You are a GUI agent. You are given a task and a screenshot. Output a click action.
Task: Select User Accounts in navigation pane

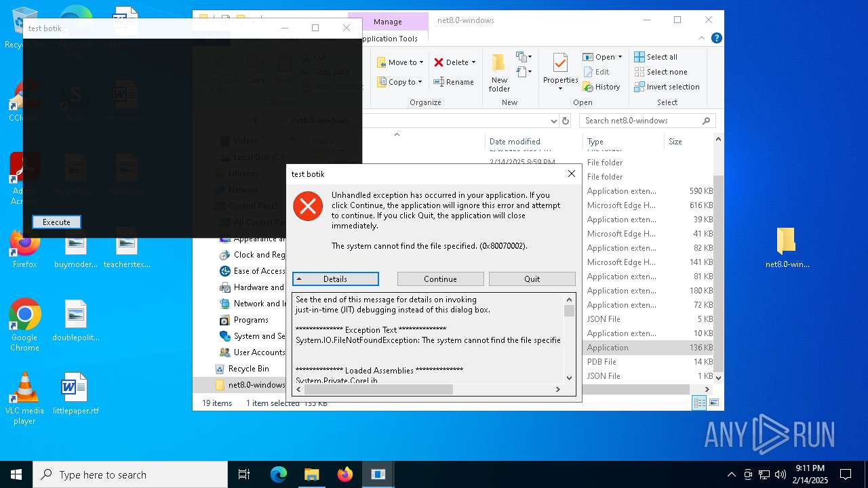point(252,352)
